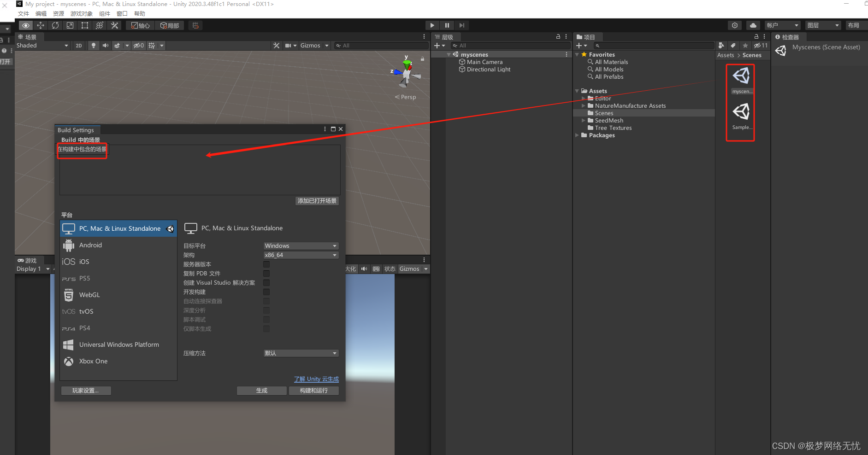This screenshot has height=455, width=868.
Task: Click 添加已打开场景 button
Action: [x=317, y=201]
